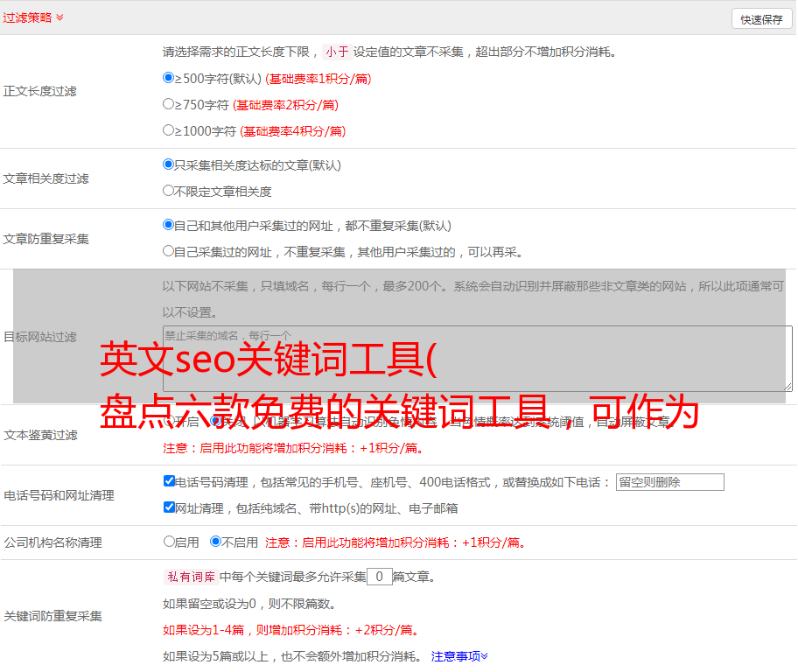Select 不启用 for company name cleaning
The image size is (798, 672).
coord(215,542)
